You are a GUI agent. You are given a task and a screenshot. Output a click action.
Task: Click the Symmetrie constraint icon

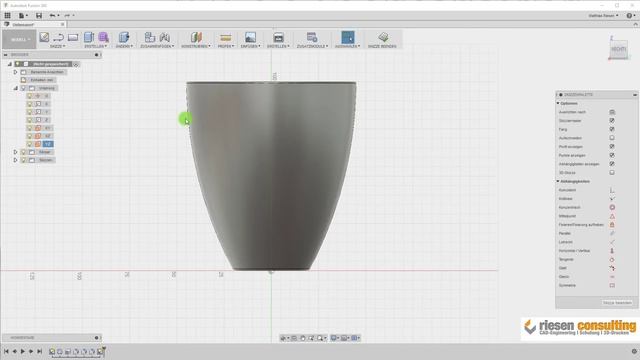[x=612, y=285]
